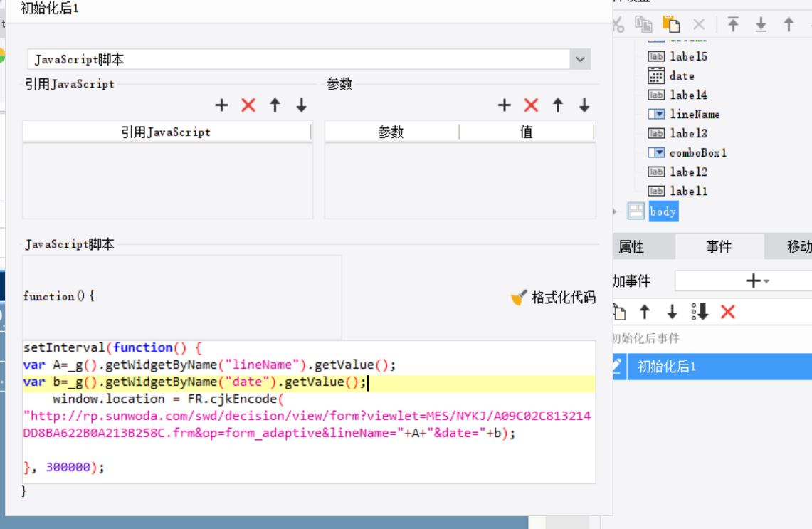Screen dimensions: 812x529
Task: Switch to the 事件 events tab
Action: pyautogui.click(x=719, y=246)
